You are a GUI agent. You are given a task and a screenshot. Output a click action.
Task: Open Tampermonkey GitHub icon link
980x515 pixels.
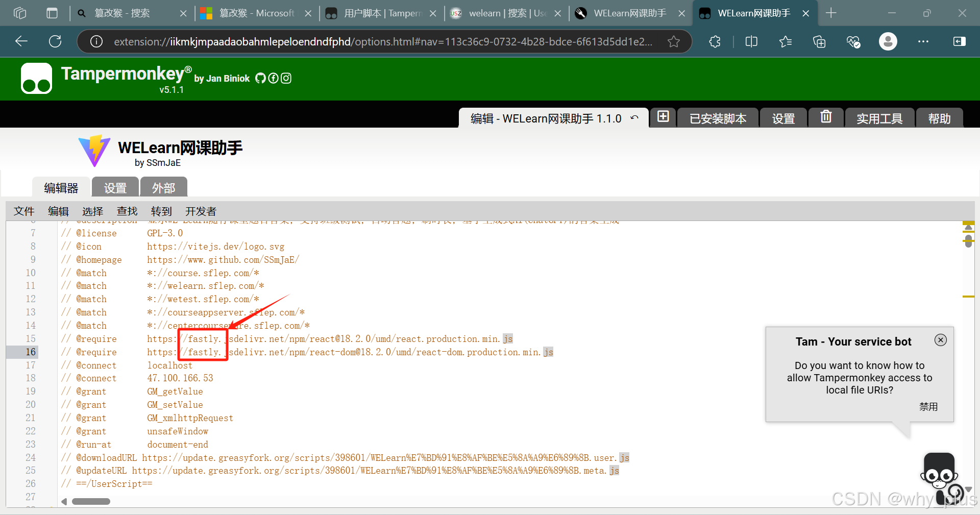click(260, 78)
